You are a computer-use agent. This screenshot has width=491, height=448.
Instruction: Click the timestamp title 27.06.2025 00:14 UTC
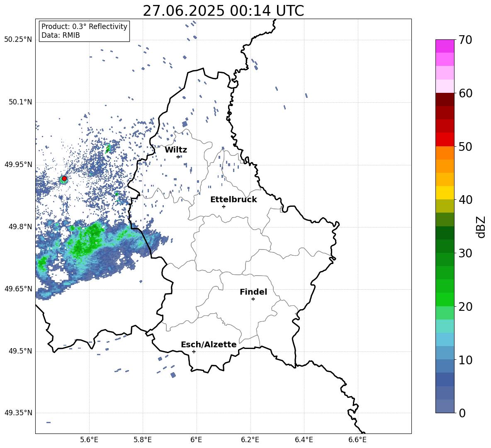(223, 11)
